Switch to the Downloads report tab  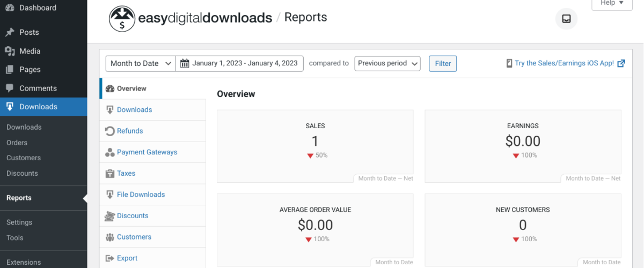click(x=153, y=110)
